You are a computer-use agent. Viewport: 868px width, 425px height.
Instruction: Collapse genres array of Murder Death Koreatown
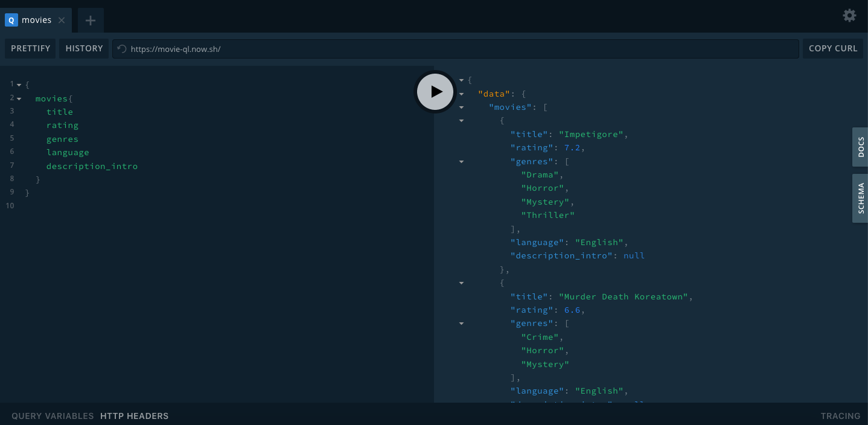click(x=462, y=323)
